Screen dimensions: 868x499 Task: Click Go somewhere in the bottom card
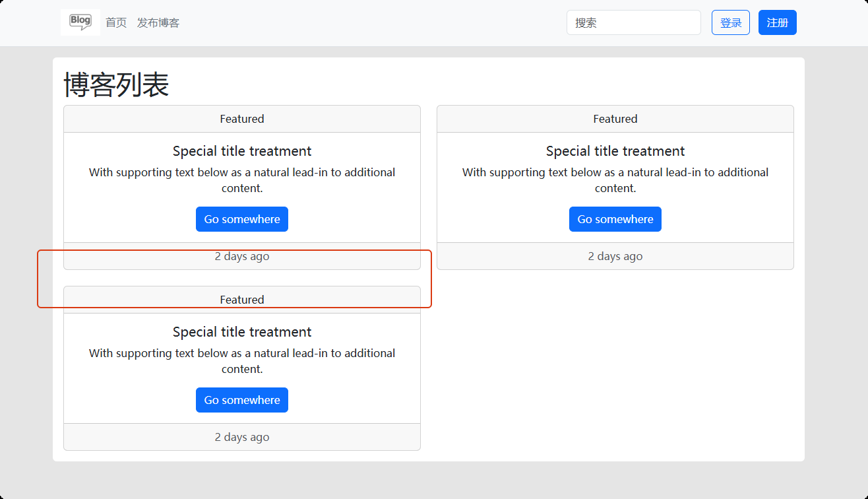tap(242, 400)
